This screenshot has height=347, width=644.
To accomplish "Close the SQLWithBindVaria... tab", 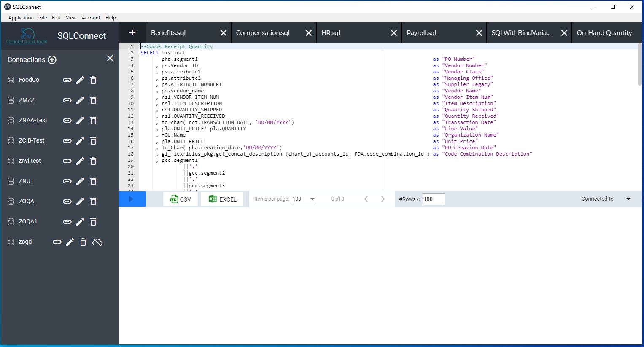I will pos(564,33).
